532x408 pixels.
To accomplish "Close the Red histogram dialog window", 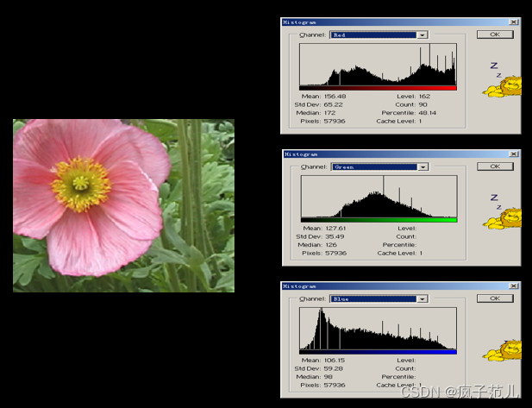I will click(x=514, y=22).
